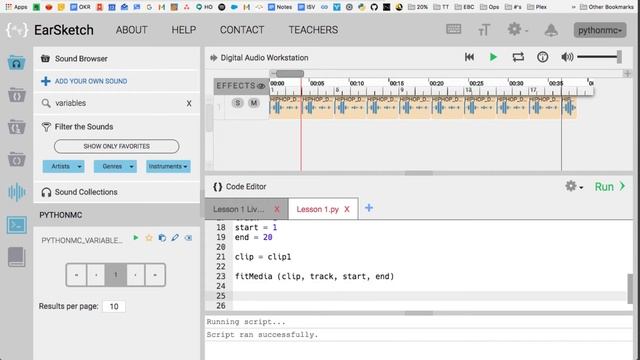Click the 00:20 mark on the timeline ruler
The image size is (640, 360).
436,83
